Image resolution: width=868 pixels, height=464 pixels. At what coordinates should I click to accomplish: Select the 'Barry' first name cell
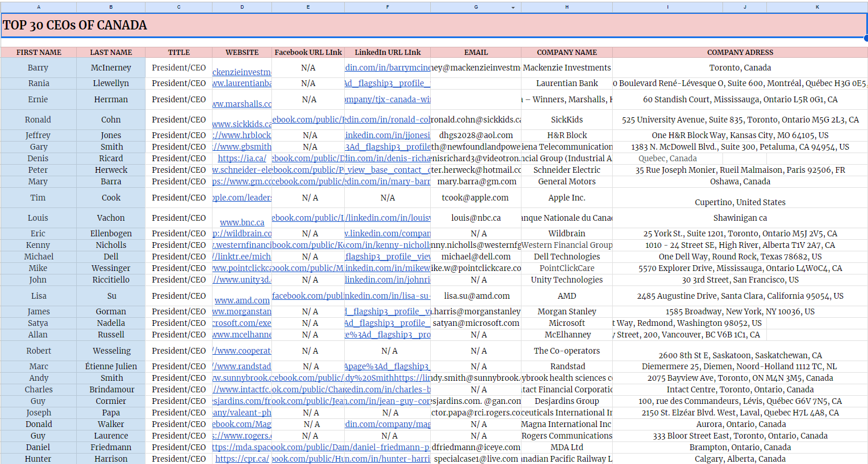pos(39,68)
